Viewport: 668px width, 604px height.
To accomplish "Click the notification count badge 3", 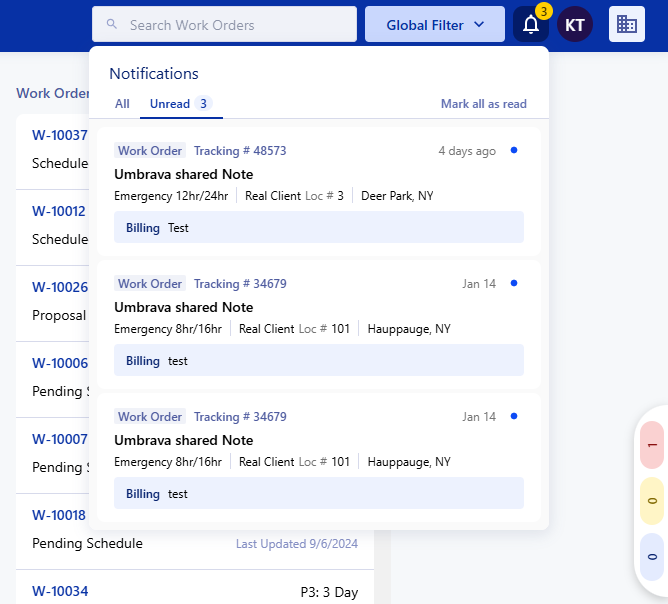I will (544, 12).
